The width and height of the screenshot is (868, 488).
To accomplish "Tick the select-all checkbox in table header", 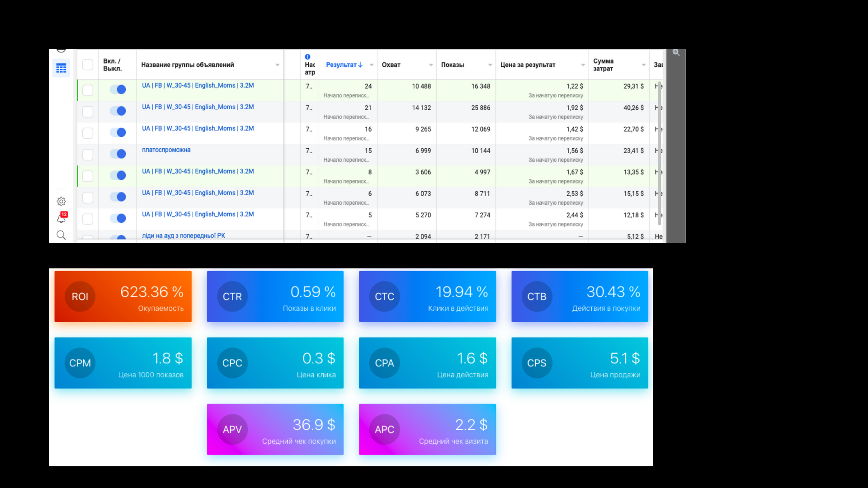I will click(x=88, y=65).
